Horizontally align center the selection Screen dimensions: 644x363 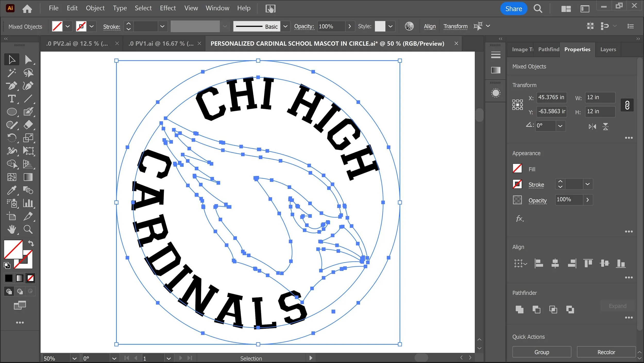[x=555, y=263]
